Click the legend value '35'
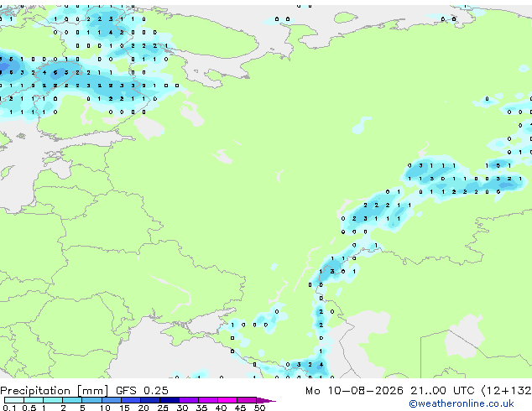Image resolution: width=532 pixels, height=411 pixels. click(201, 408)
